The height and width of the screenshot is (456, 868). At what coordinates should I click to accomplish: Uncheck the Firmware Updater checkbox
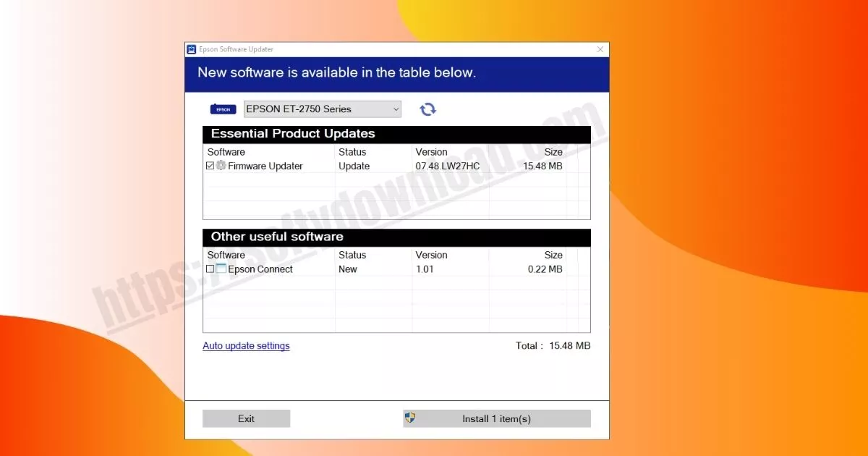210,166
